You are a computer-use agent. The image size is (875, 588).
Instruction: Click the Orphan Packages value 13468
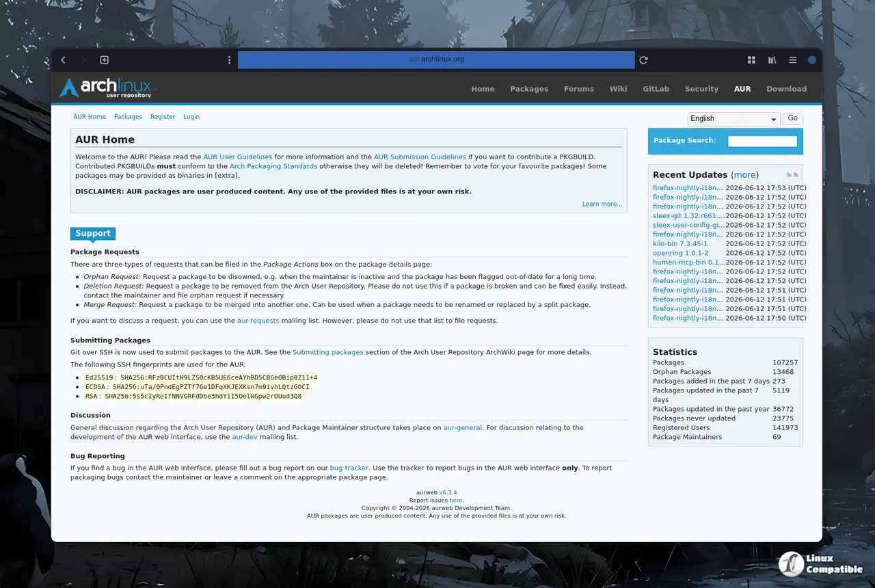click(783, 372)
